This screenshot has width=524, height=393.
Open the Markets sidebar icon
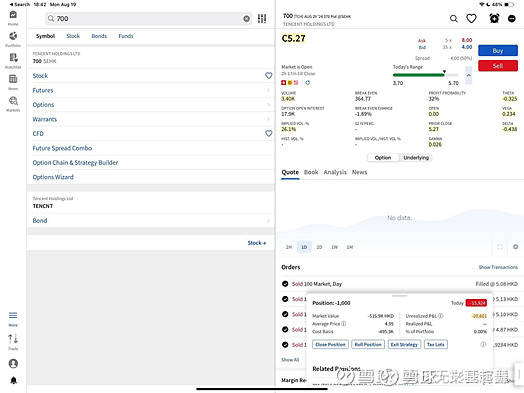click(x=13, y=101)
